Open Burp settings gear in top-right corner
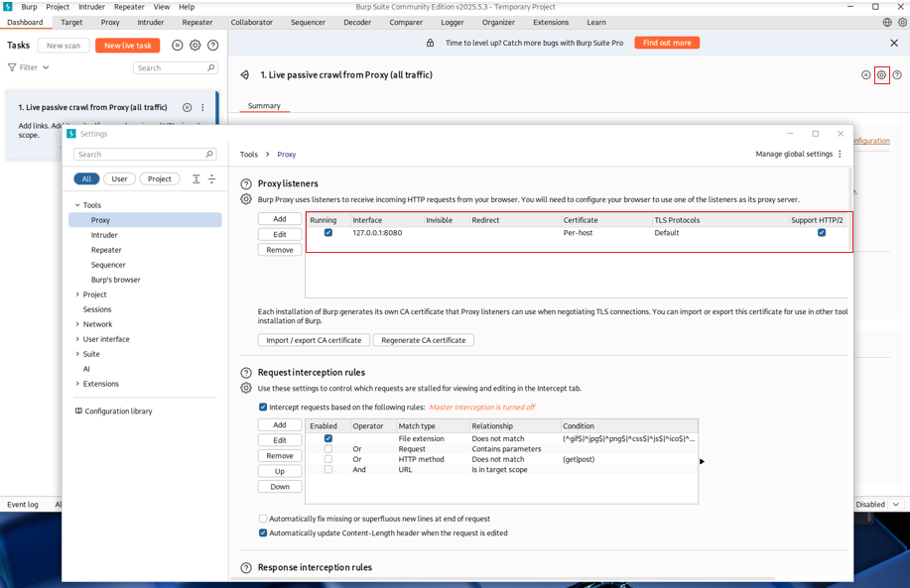 tap(902, 22)
